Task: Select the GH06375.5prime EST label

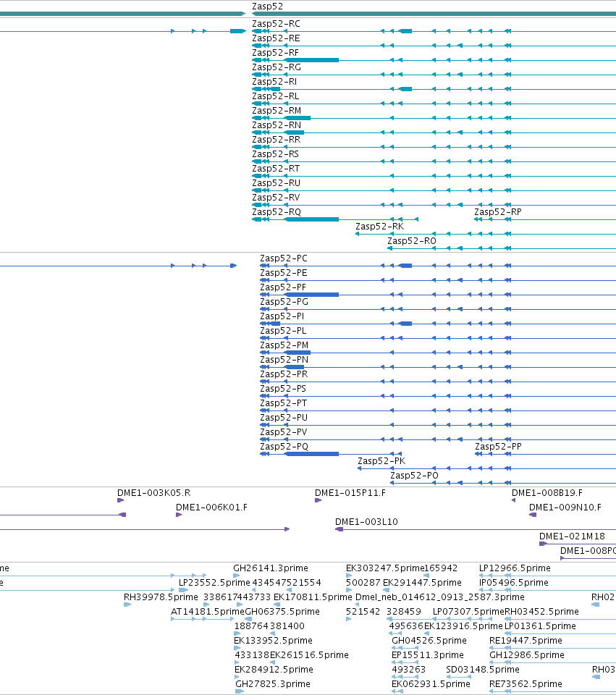Action: (282, 612)
